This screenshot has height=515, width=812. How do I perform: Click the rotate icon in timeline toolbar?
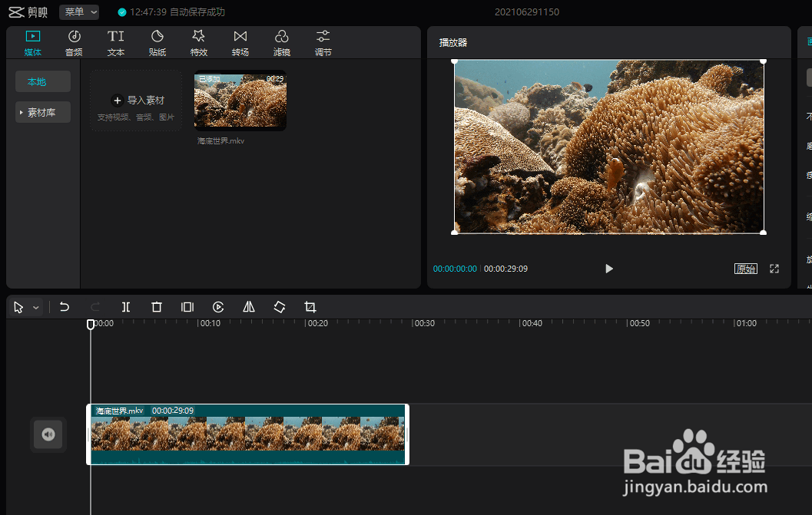280,307
